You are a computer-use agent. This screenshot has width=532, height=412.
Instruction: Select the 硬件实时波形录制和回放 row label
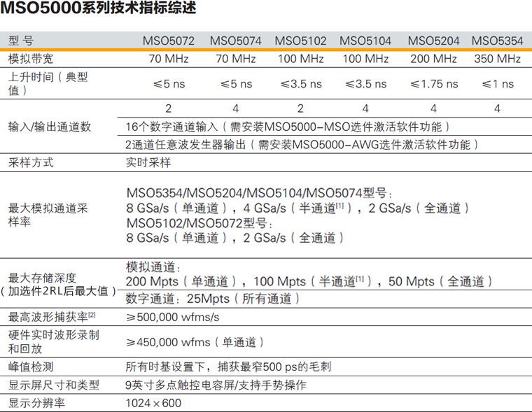54,341
